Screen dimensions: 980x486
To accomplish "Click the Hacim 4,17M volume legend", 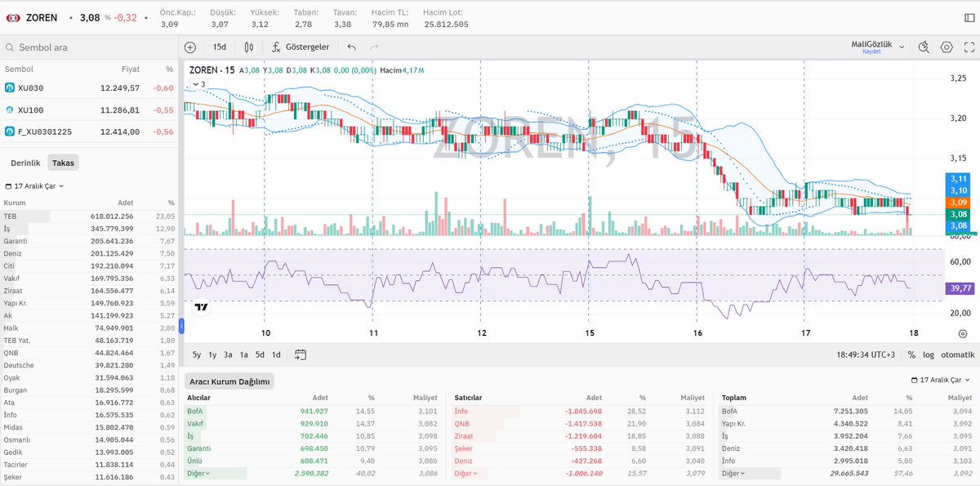I will [x=403, y=70].
